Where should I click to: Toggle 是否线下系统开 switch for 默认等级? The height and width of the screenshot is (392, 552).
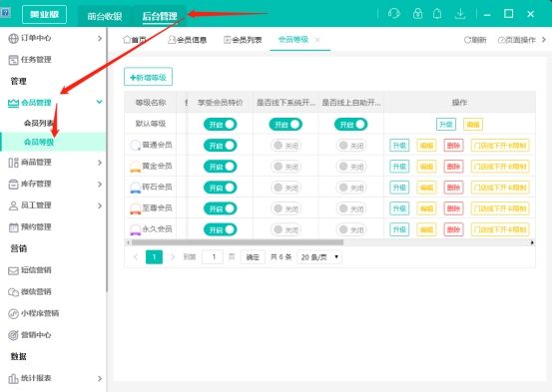click(x=285, y=125)
